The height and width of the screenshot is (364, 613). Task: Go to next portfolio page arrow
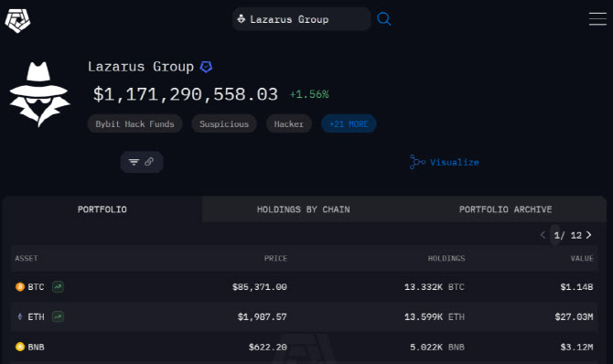click(x=589, y=235)
